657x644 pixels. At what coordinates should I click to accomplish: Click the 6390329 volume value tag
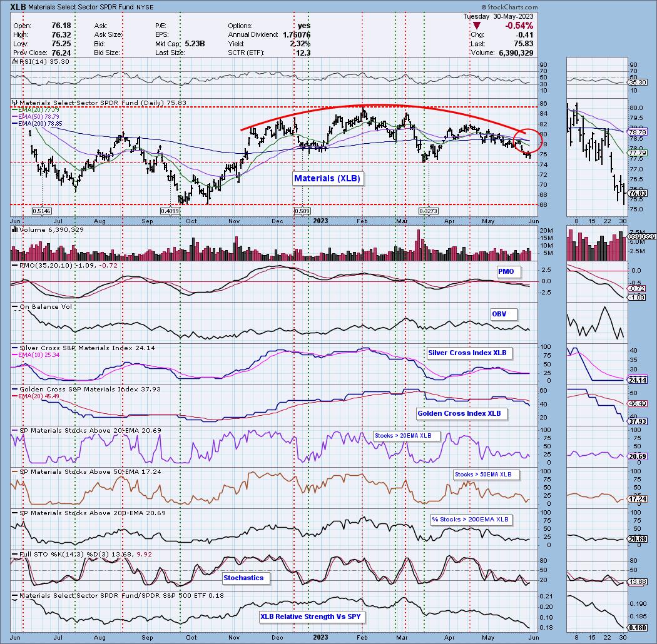(642, 237)
